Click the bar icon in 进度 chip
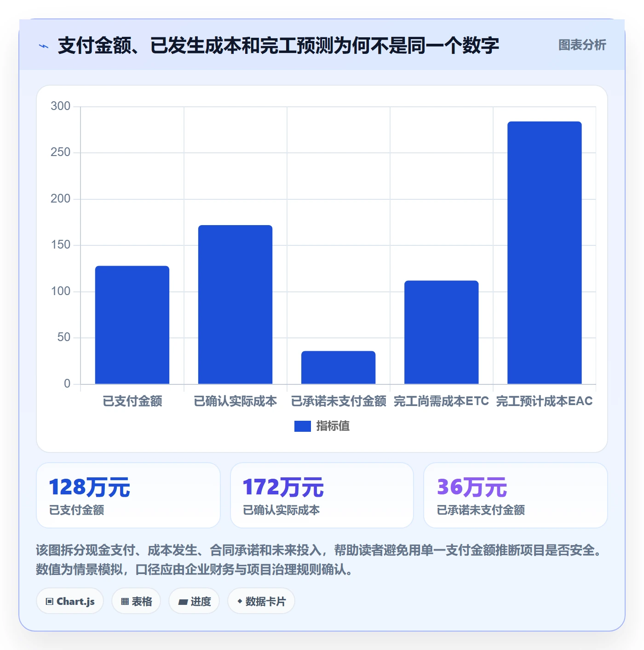The image size is (644, 650). coord(183,602)
